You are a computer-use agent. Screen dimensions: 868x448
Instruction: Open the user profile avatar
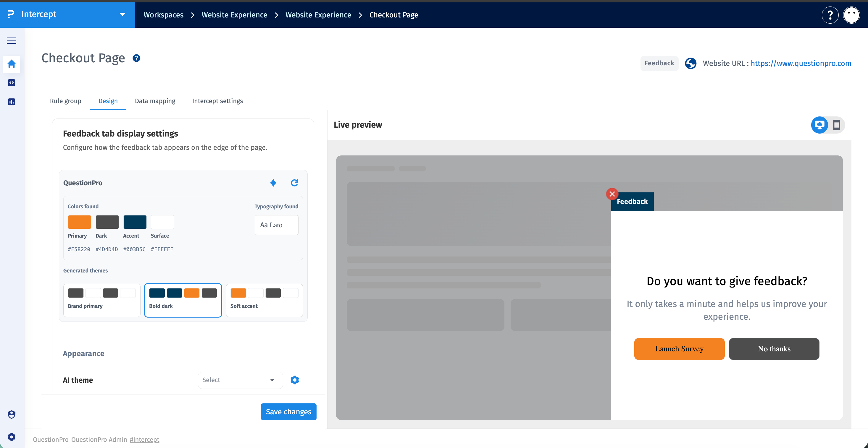[851, 15]
